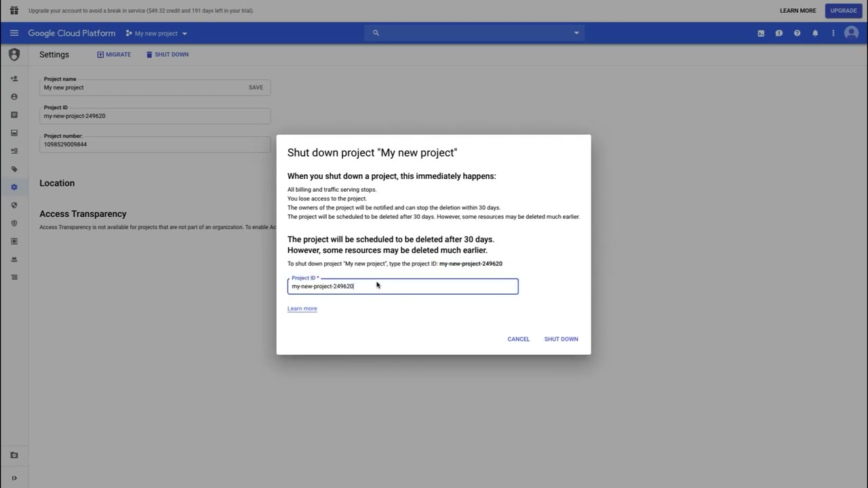868x488 pixels.
Task: Click the Project name field on Settings page
Action: (155, 87)
